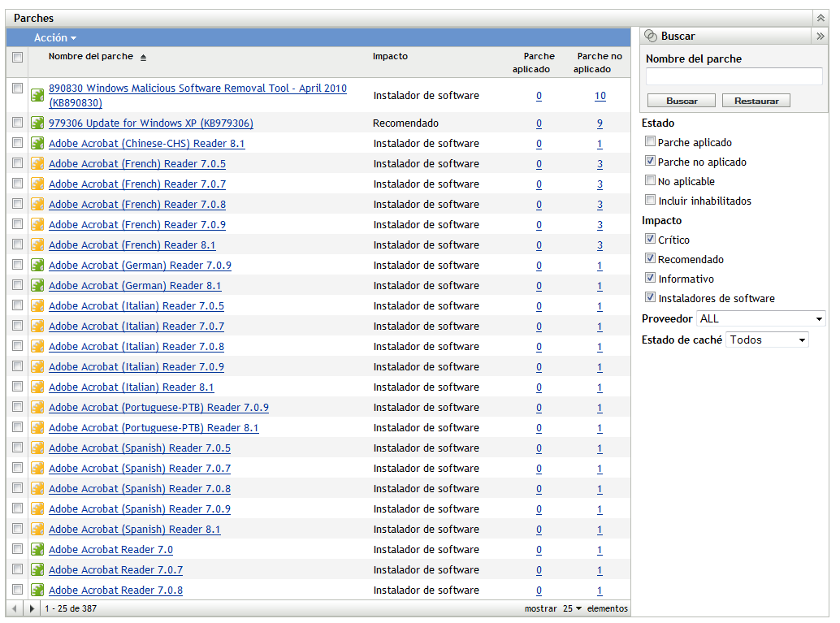Click applied count 0 for Adobe Acrobat Reader 7.0
Screen dimensions: 840x623
539,550
